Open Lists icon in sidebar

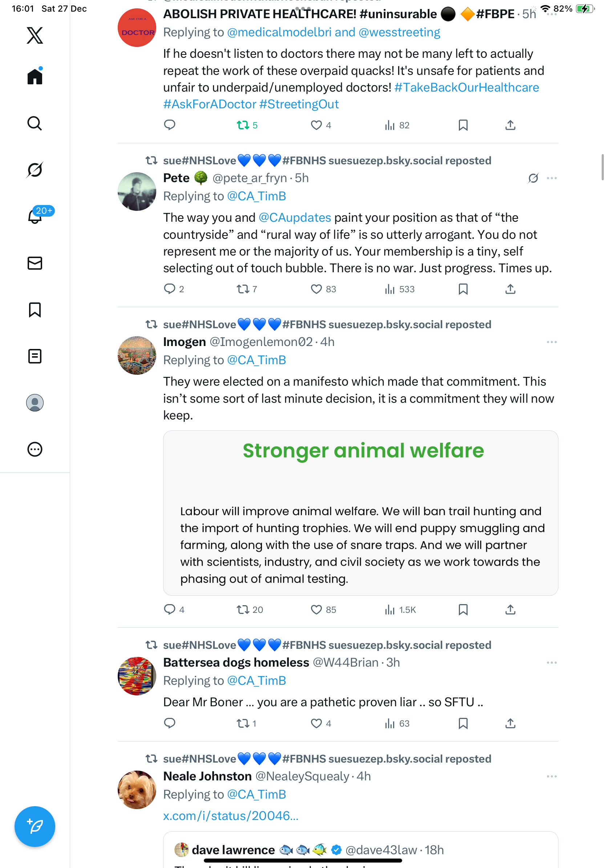(x=35, y=356)
